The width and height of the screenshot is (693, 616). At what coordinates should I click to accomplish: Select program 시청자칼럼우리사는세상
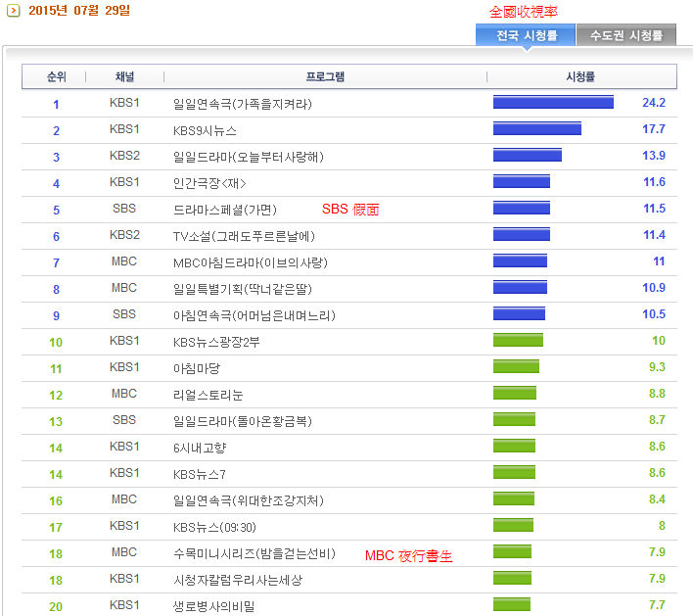pos(238,580)
